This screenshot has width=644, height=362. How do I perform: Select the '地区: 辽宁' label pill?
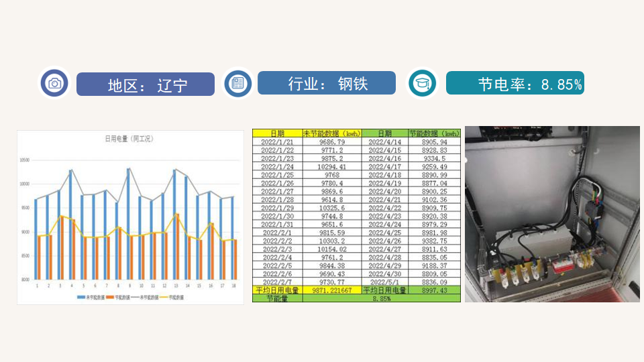tap(146, 84)
